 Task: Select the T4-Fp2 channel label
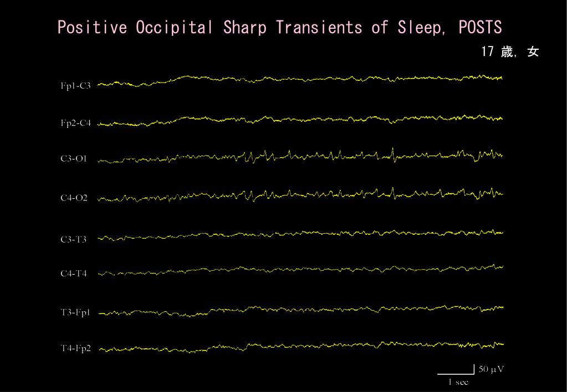click(75, 348)
